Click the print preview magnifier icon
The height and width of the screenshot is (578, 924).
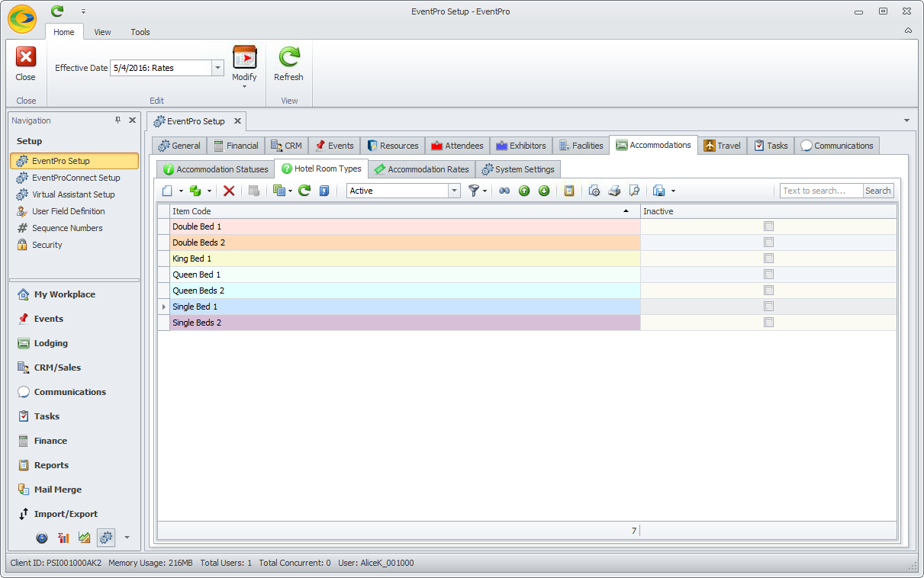634,191
